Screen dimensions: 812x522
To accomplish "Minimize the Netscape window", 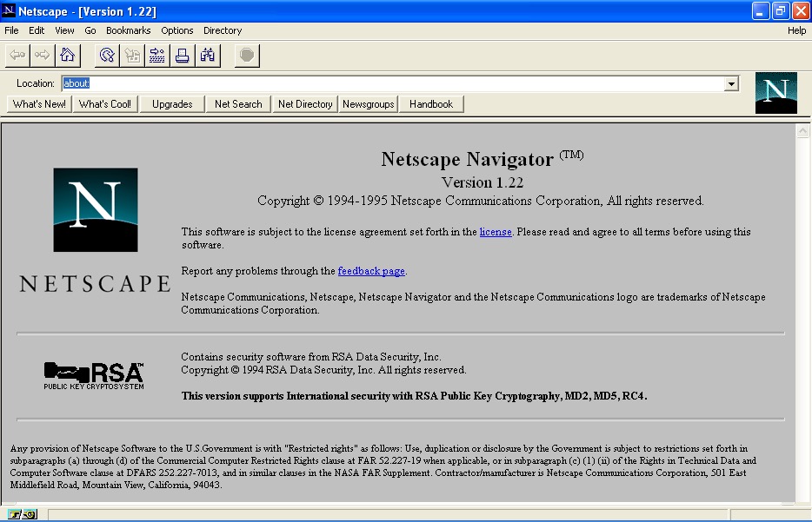I will click(x=760, y=11).
